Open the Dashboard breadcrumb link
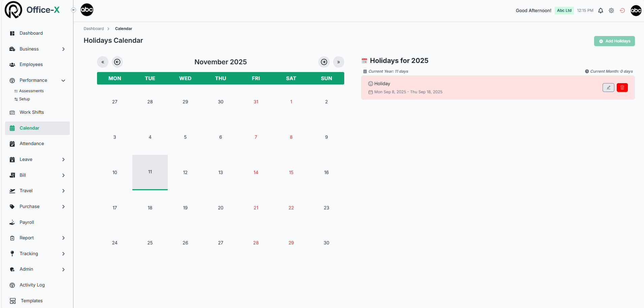Screen dimensions: 644x308 coord(94,29)
